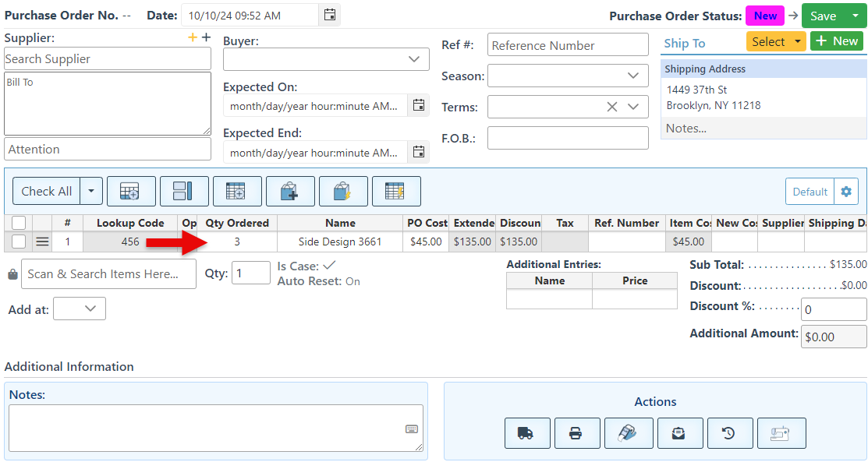Screen dimensions: 868x462
Task: Open history with the clock icon
Action: [729, 433]
